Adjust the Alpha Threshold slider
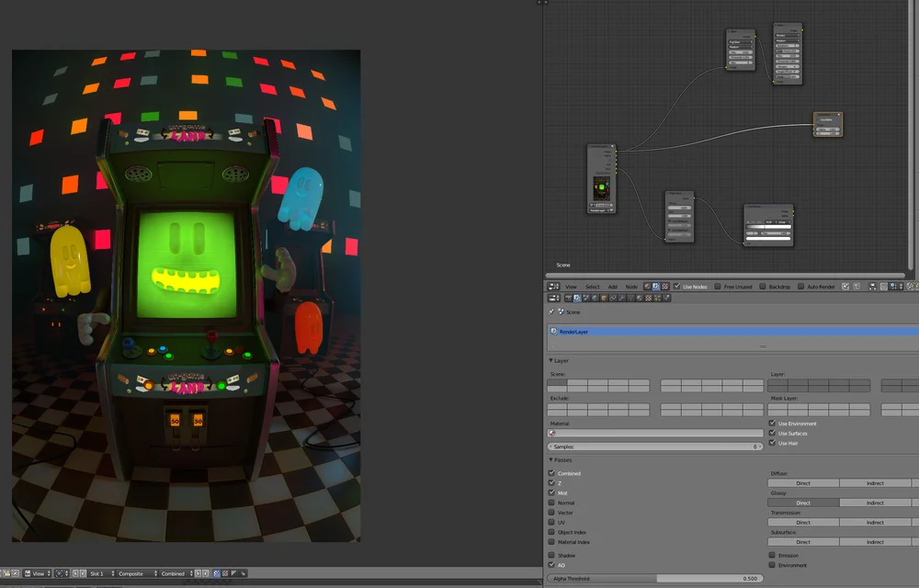919x588 pixels. pos(655,578)
